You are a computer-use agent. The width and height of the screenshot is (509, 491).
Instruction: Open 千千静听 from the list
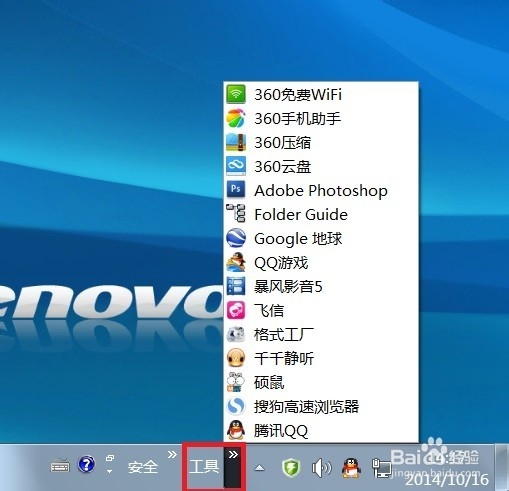321,358
